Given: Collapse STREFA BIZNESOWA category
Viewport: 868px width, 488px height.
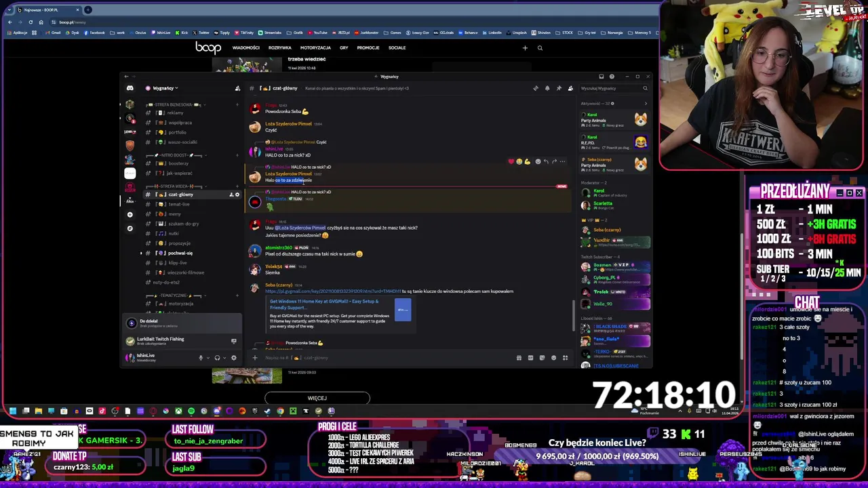Looking at the screenshot, I should 175,105.
